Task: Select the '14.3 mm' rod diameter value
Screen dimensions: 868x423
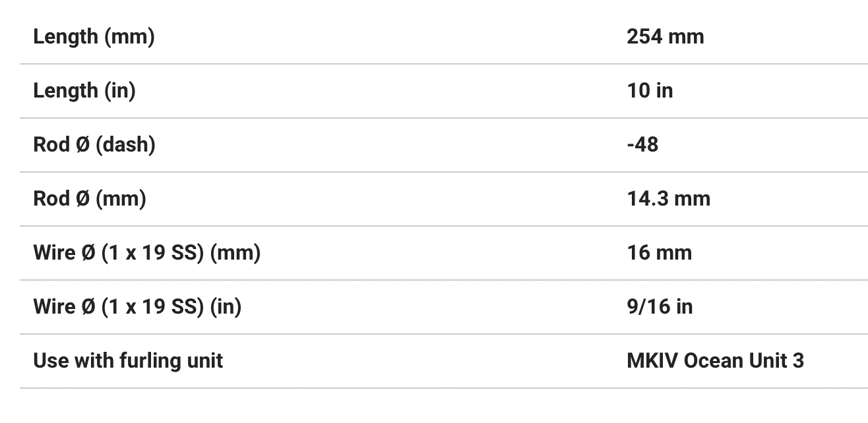Action: [668, 198]
